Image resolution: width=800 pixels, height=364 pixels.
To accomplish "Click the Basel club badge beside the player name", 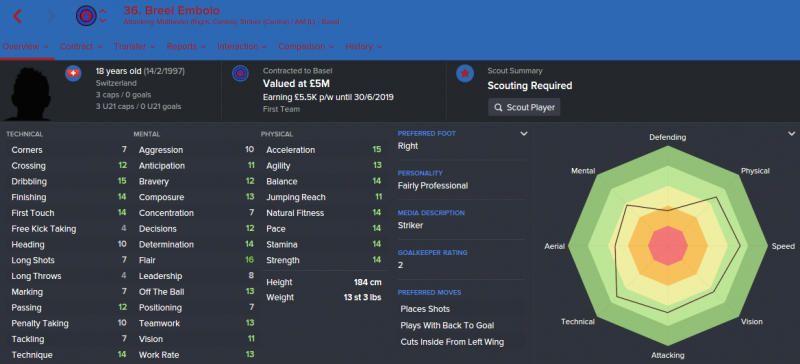I will [x=86, y=16].
